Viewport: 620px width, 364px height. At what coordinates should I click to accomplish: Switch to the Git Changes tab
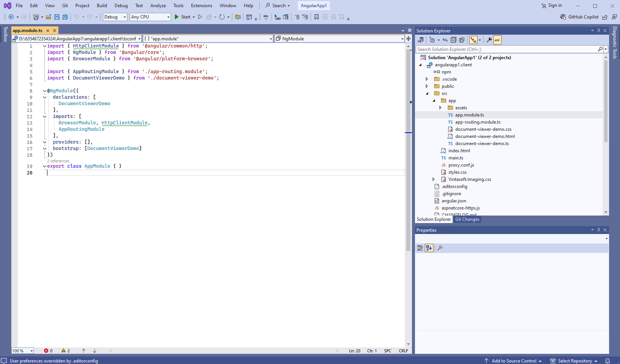point(467,219)
